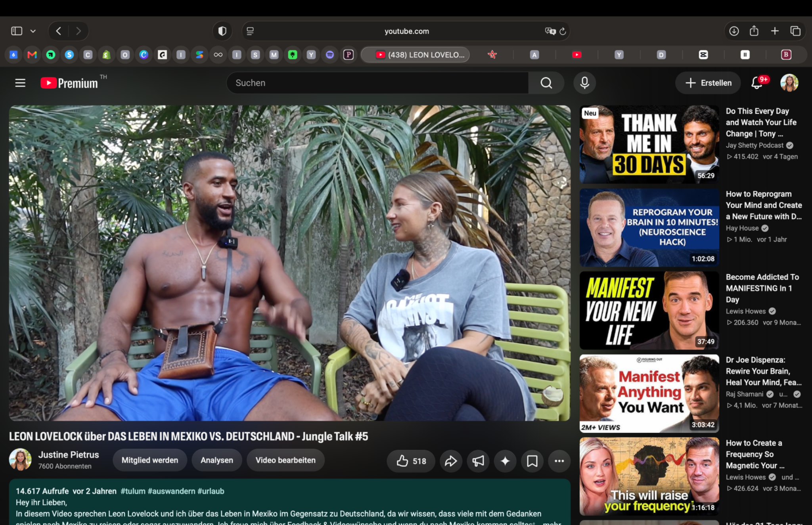Like the video with thumbs up
Image resolution: width=812 pixels, height=525 pixels.
[411, 461]
